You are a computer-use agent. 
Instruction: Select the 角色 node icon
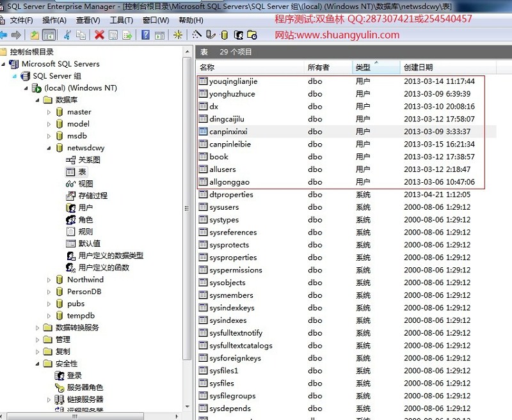click(x=70, y=220)
